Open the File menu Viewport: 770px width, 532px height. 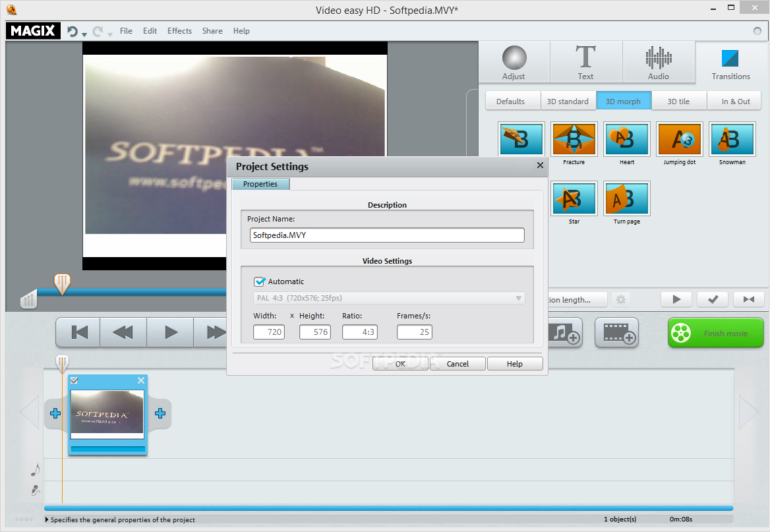[126, 30]
